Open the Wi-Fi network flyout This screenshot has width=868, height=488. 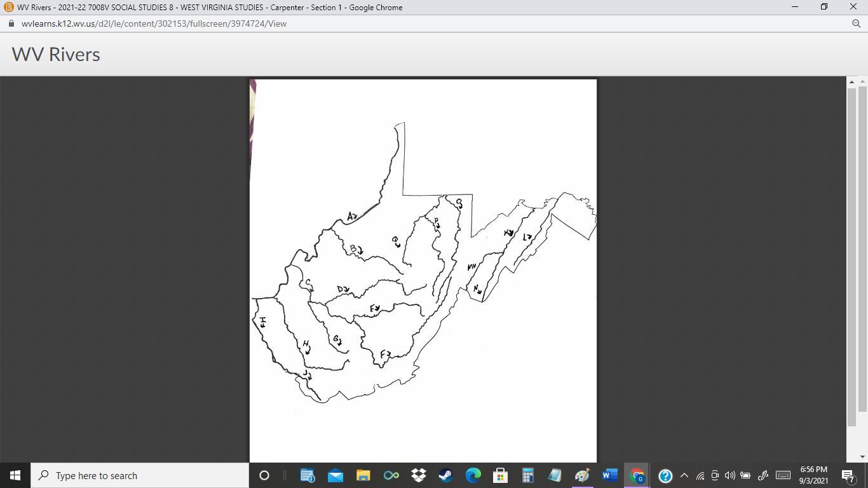(x=700, y=475)
